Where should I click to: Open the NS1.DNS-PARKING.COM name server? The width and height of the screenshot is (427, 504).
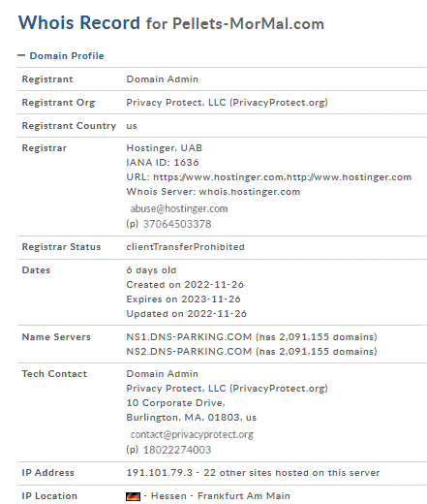[189, 337]
